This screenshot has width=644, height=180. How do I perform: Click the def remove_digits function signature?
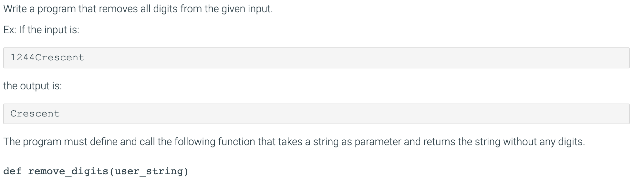(x=96, y=171)
